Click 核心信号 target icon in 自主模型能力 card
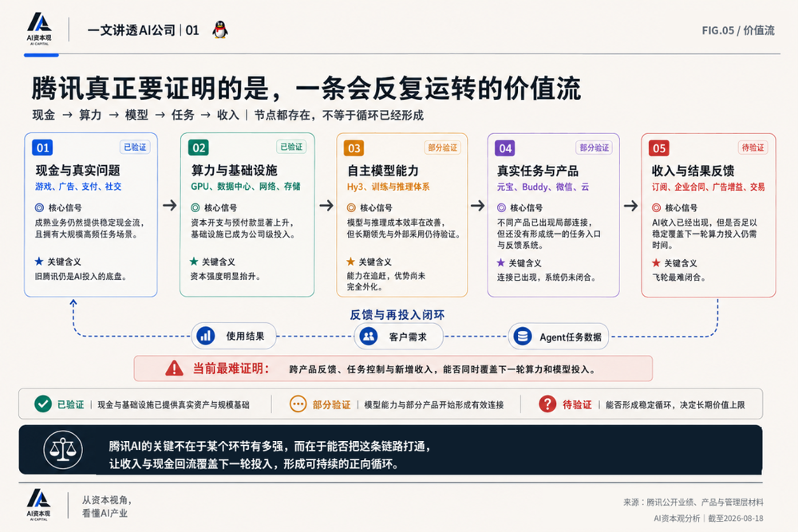The width and height of the screenshot is (798, 532). pos(351,207)
